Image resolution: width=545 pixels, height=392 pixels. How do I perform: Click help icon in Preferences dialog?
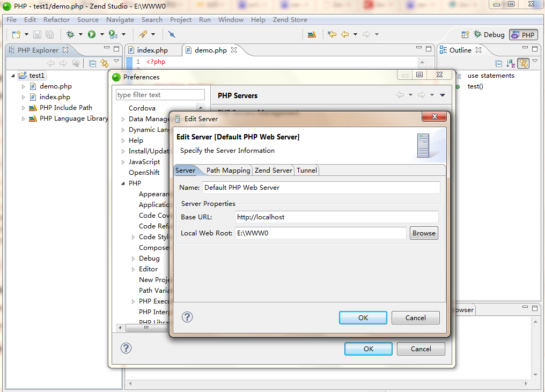[126, 348]
